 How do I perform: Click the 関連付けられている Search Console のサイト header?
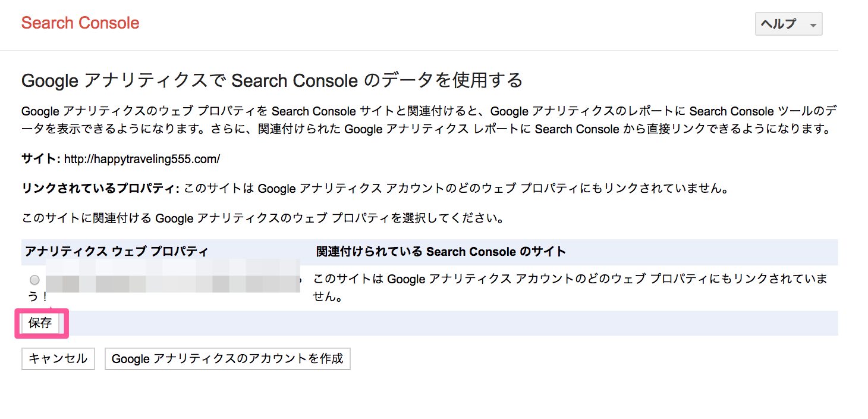coord(441,251)
